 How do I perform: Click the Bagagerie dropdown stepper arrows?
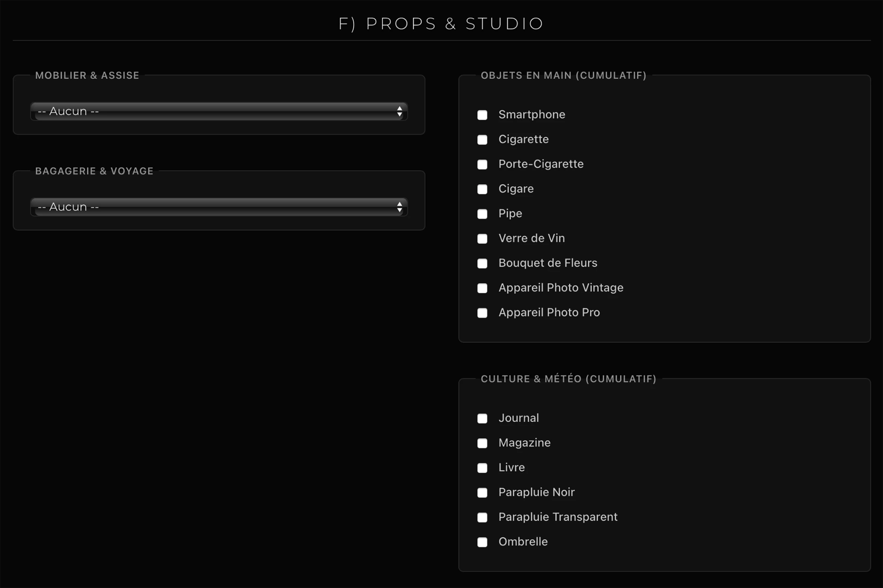[x=399, y=207]
